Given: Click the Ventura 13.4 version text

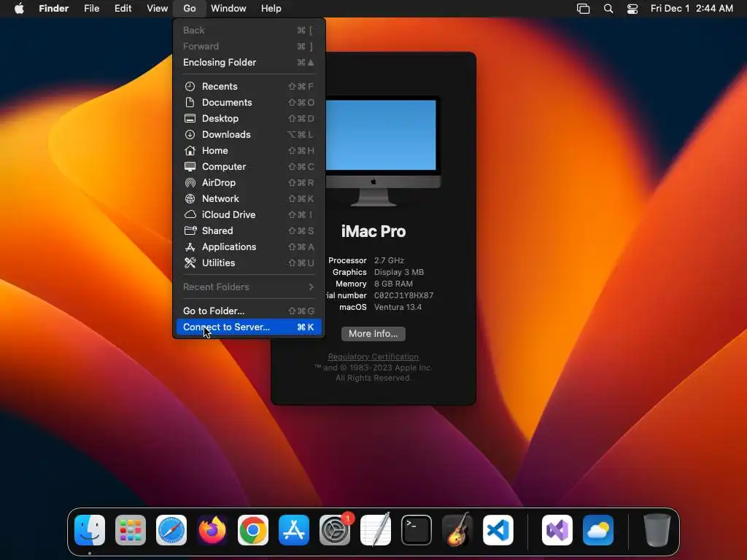Looking at the screenshot, I should [398, 307].
